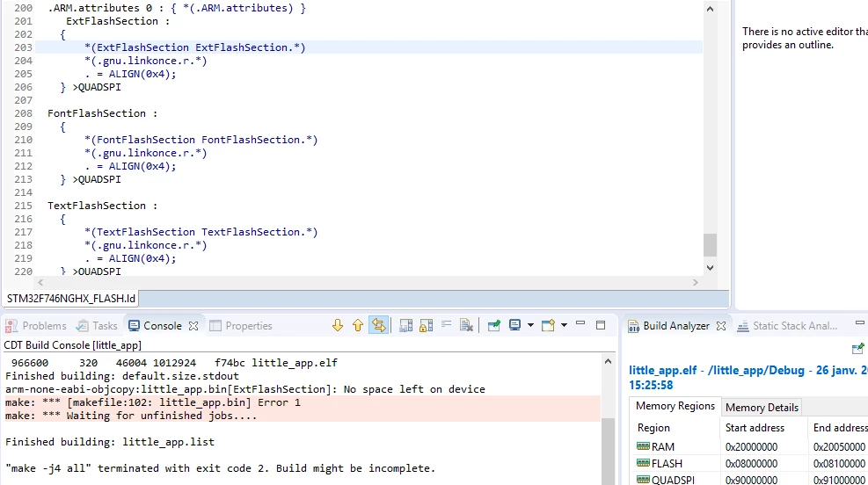Image resolution: width=868 pixels, height=485 pixels.
Task: Click the line 208 FontFlashSection declaration
Action: coord(102,113)
